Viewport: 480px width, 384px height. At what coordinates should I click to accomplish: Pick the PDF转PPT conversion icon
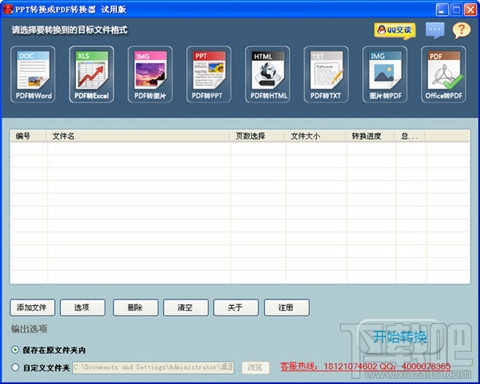209,74
